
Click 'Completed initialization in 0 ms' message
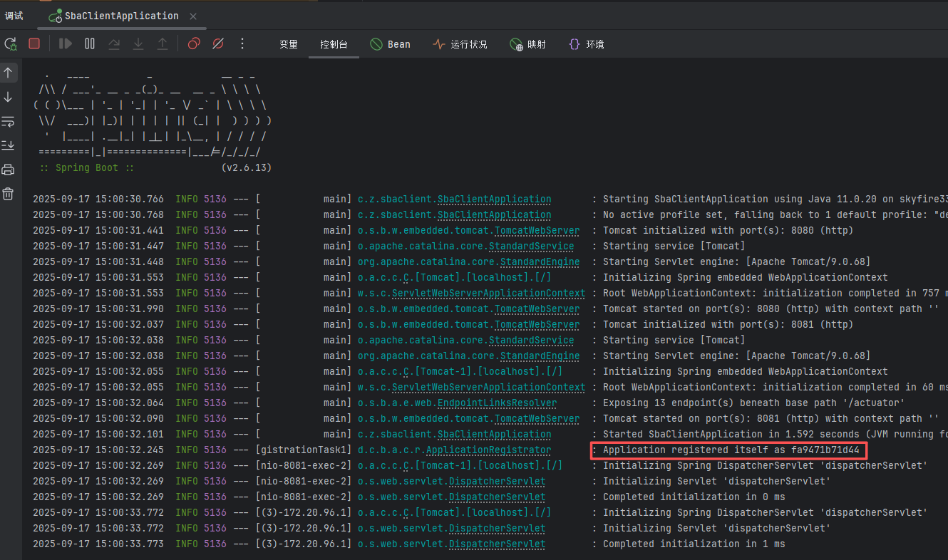[694, 497]
